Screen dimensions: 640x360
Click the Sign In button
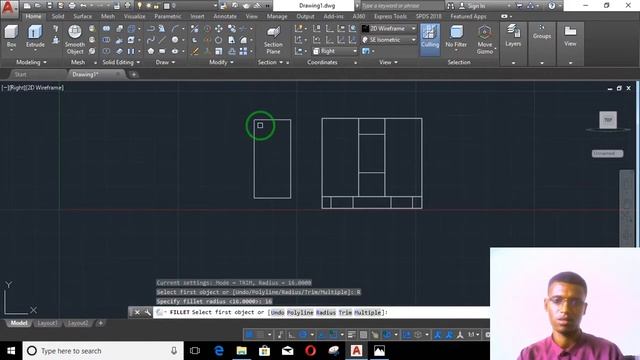tap(473, 6)
